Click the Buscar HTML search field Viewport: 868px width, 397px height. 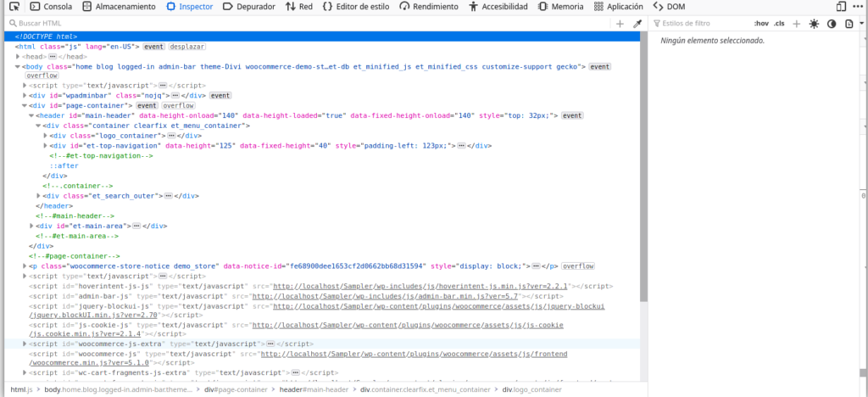310,23
